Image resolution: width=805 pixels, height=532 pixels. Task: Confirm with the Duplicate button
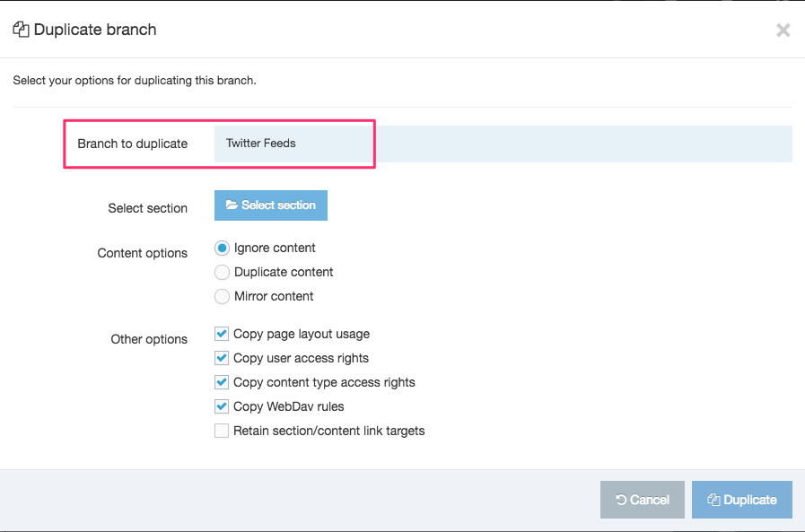[742, 500]
